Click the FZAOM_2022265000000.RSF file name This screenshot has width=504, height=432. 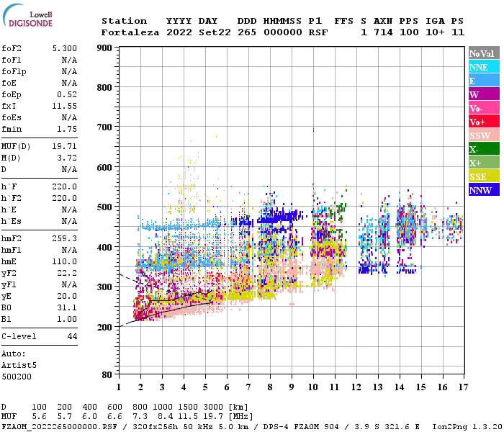click(60, 427)
